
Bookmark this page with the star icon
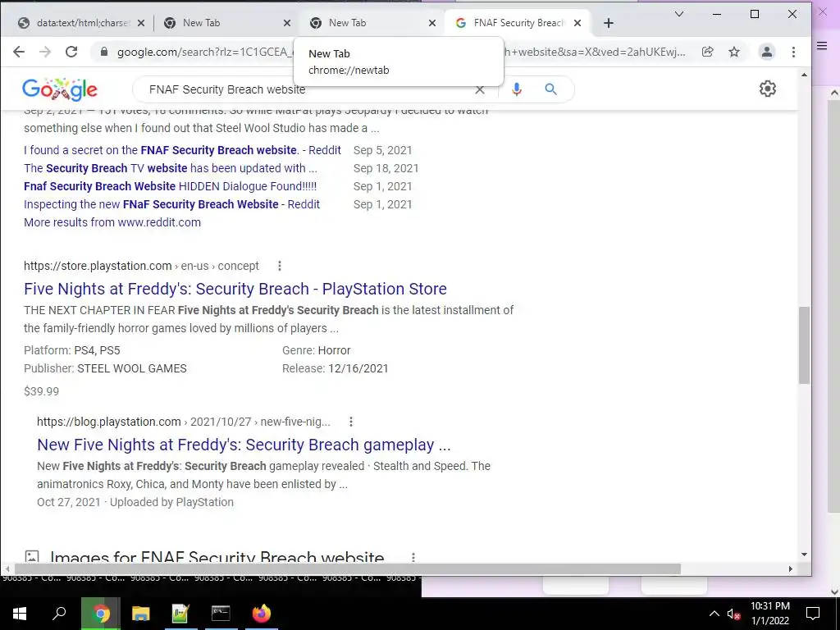734,52
